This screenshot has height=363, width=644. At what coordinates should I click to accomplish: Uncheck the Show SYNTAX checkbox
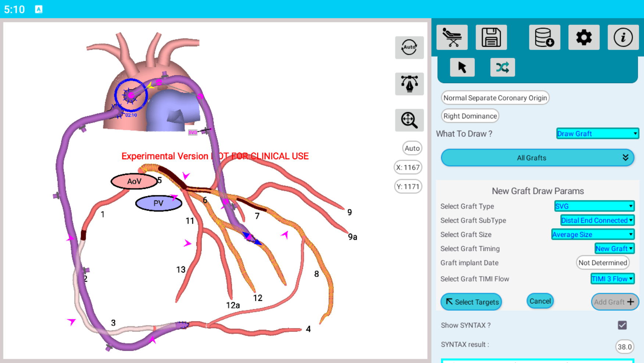(622, 325)
